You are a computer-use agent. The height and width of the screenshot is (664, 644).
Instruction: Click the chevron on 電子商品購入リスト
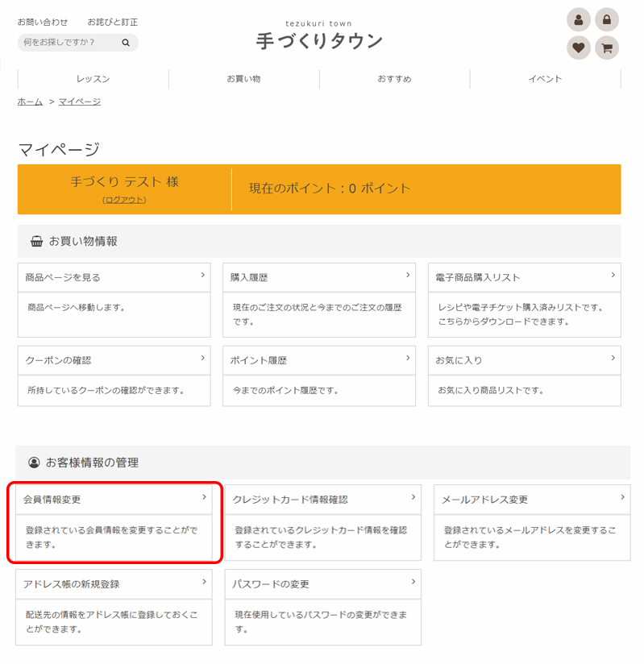click(x=612, y=276)
